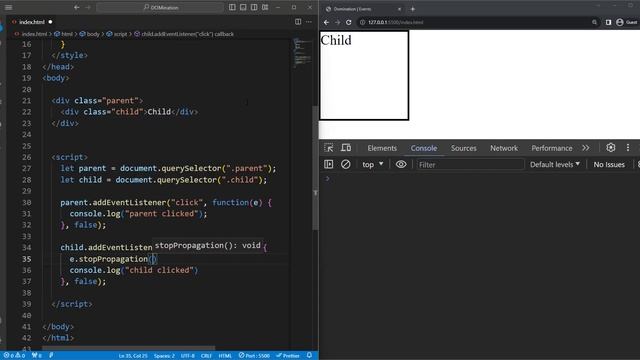The width and height of the screenshot is (640, 360).
Task: Click the Child box on the web page
Action: pyautogui.click(x=364, y=76)
